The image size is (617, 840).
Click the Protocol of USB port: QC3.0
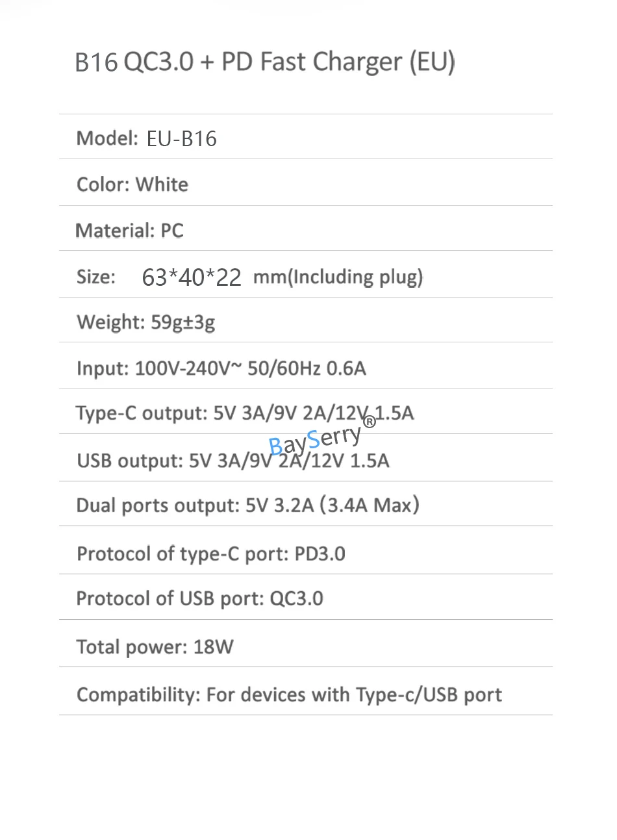coord(199,598)
